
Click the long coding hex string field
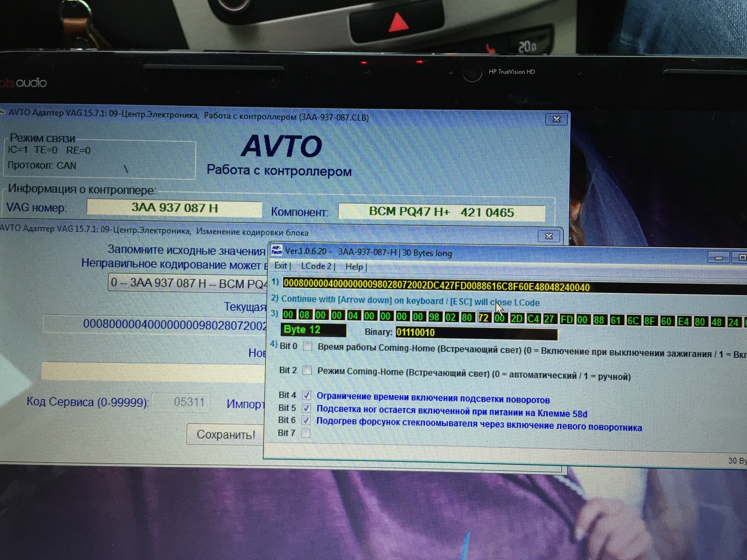click(436, 286)
